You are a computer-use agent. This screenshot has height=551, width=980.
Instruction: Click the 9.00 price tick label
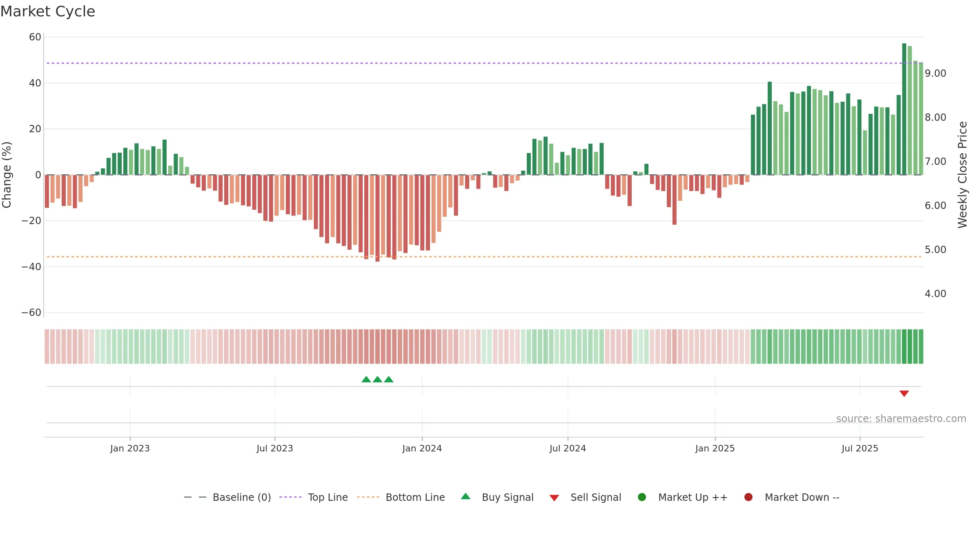[x=935, y=73]
